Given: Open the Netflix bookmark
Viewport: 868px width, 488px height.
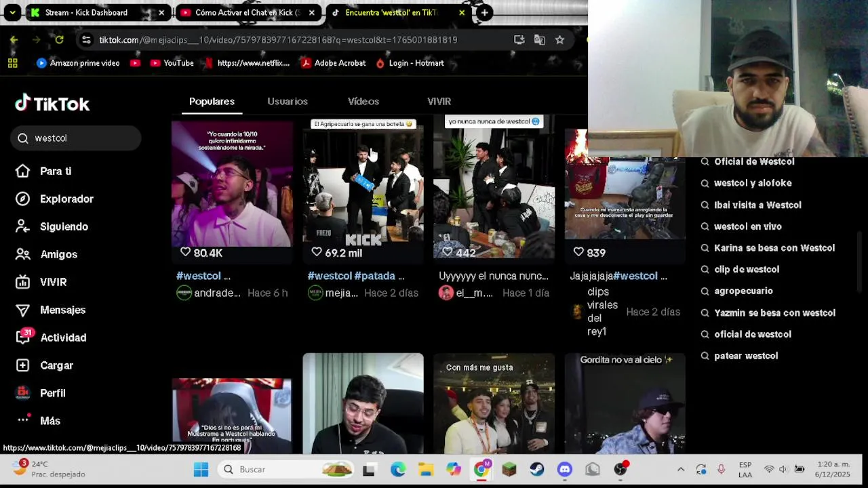Looking at the screenshot, I should pyautogui.click(x=247, y=63).
